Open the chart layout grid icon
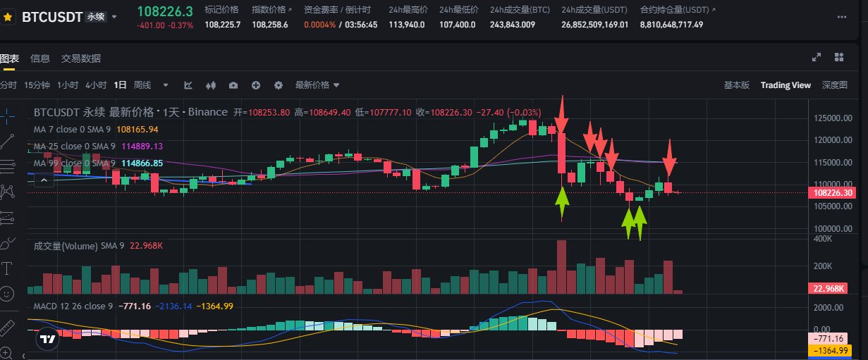 839,58
